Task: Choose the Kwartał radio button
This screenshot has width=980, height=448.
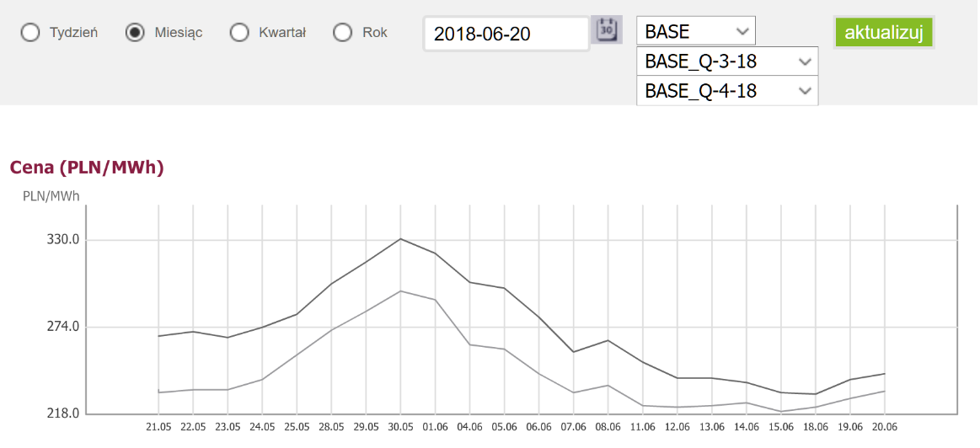Action: pos(239,33)
